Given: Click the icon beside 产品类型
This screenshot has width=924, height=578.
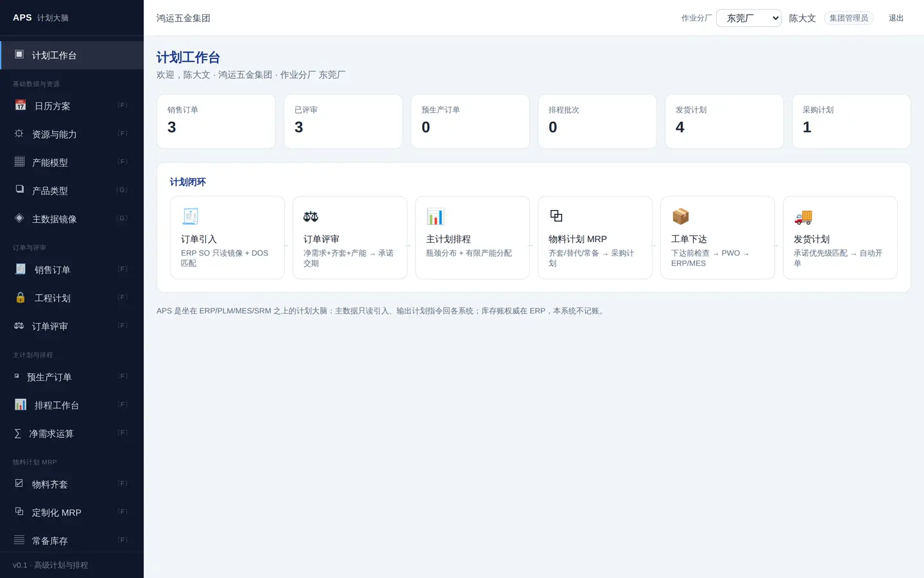Looking at the screenshot, I should point(19,190).
